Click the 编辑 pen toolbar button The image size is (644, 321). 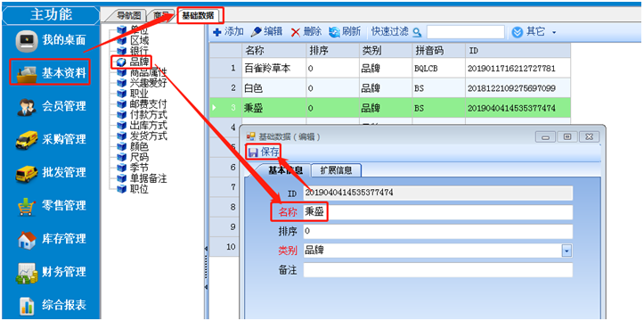click(266, 31)
